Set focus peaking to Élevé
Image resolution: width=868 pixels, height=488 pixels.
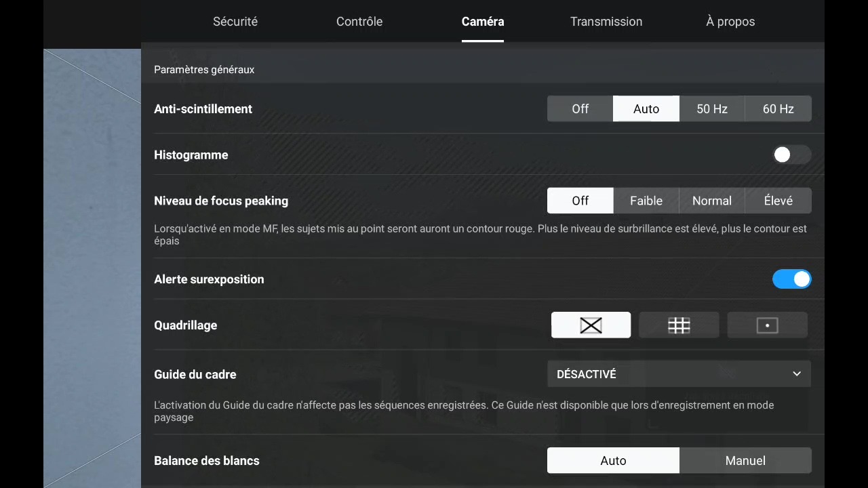(778, 201)
